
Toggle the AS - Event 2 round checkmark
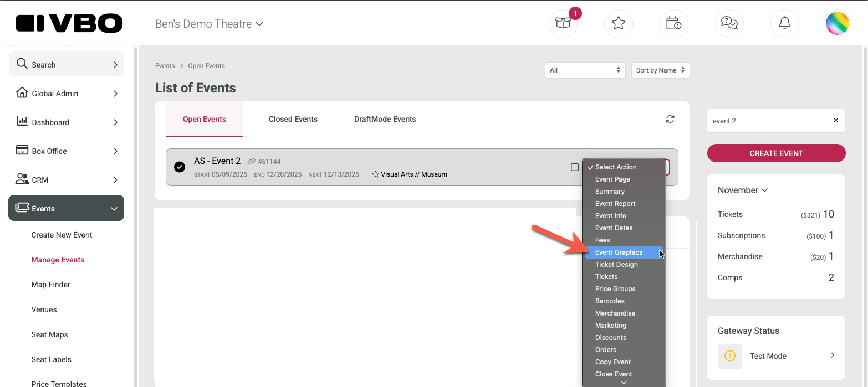click(x=180, y=167)
